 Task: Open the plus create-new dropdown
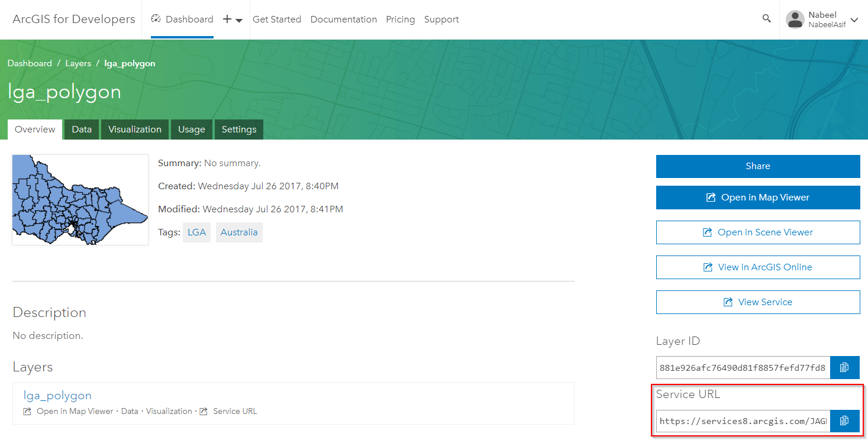tap(233, 20)
